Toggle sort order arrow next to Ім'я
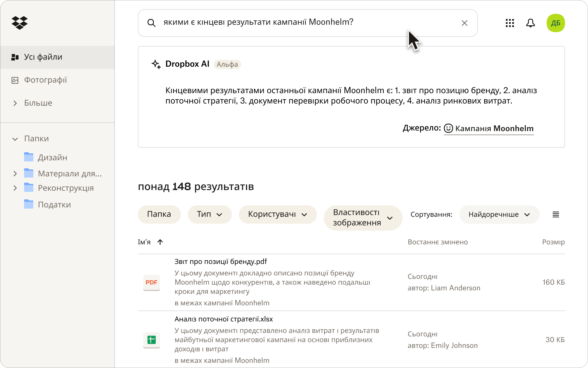Image resolution: width=588 pixels, height=368 pixels. (x=160, y=242)
